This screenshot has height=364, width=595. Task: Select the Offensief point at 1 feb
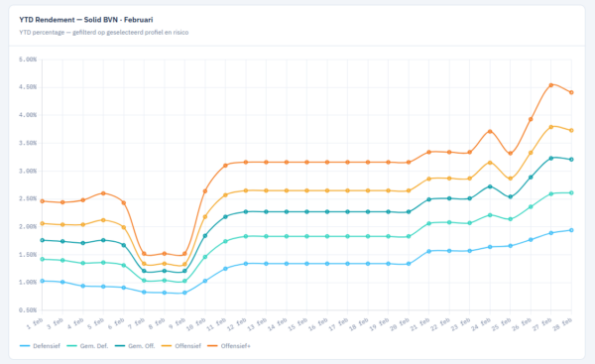[42, 223]
